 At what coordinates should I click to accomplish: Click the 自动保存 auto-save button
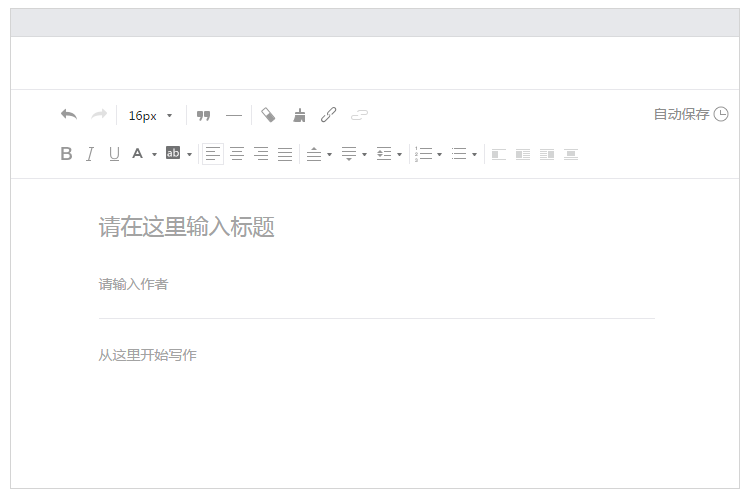point(690,115)
